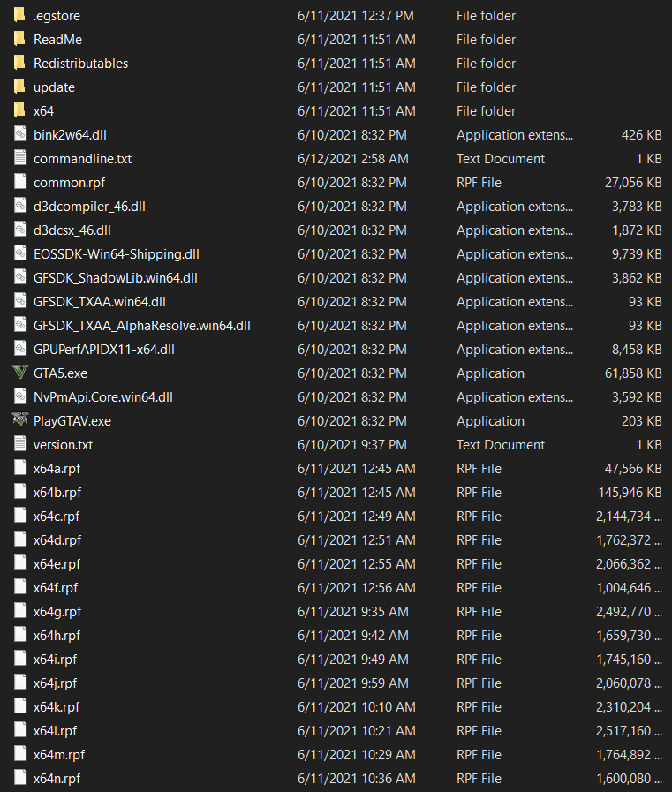
Task: Click the GTA5.exe application icon
Action: (x=20, y=373)
